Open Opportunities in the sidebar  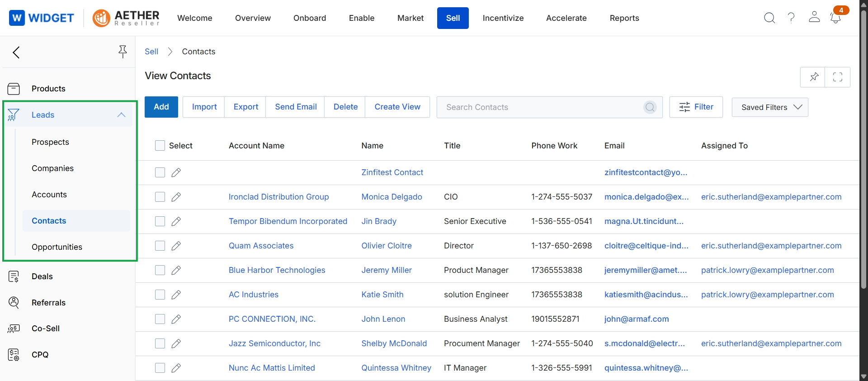point(57,247)
